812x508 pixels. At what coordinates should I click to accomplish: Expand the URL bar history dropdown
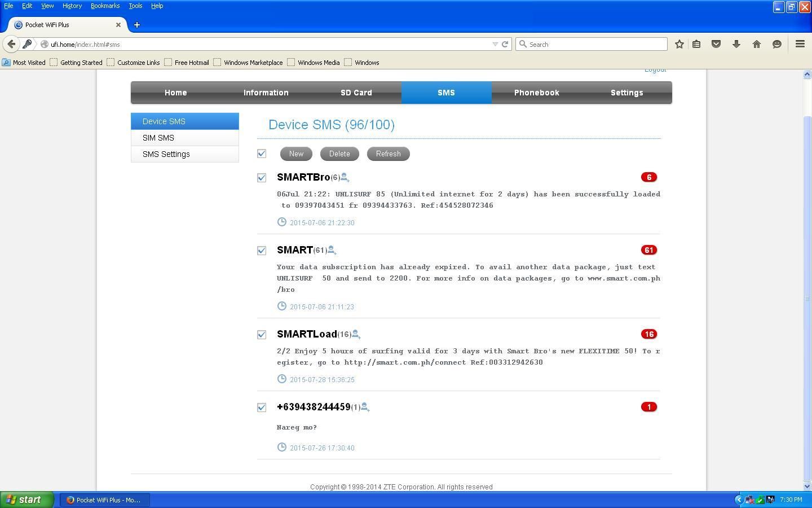[495, 44]
